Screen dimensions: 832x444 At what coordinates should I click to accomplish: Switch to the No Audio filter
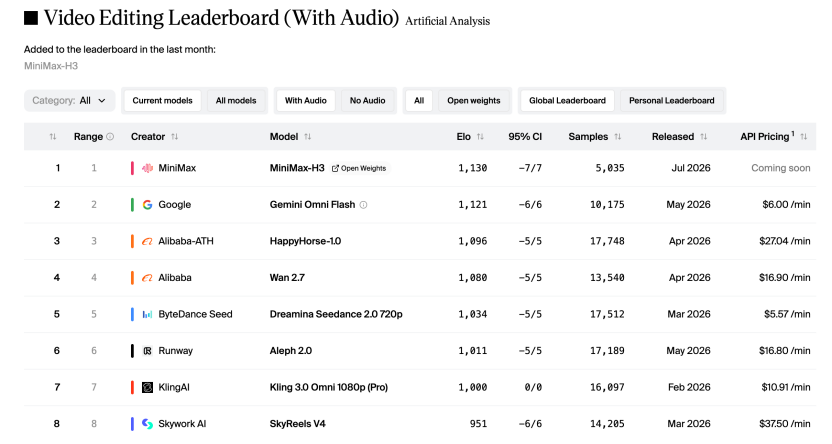pyautogui.click(x=367, y=100)
